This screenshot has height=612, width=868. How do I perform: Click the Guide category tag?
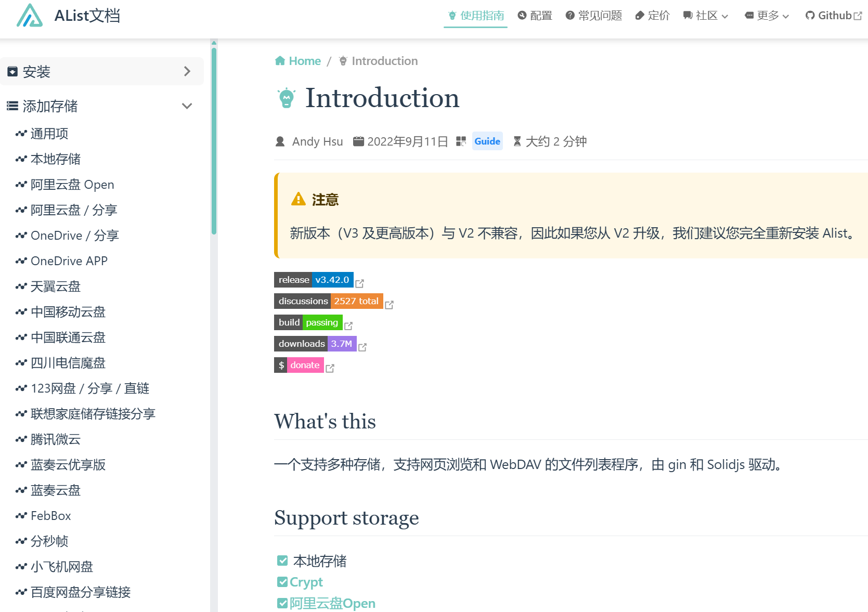click(487, 141)
